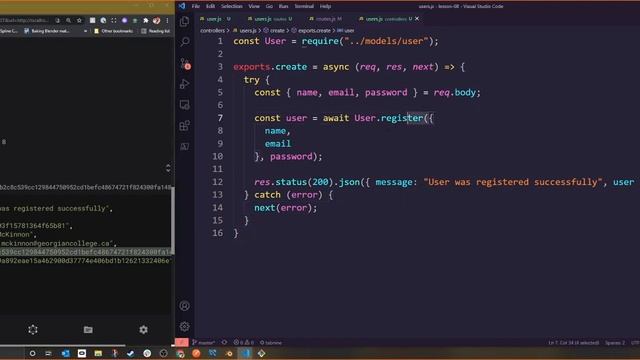Image resolution: width=640 pixels, height=360 pixels.
Task: Click the user breadcrumb segment
Action: [x=346, y=31]
